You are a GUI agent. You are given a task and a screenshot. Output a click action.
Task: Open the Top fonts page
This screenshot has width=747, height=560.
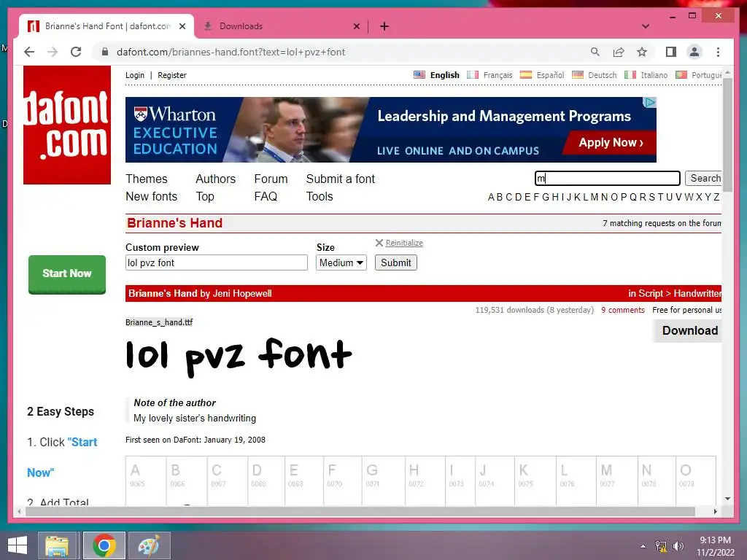205,197
